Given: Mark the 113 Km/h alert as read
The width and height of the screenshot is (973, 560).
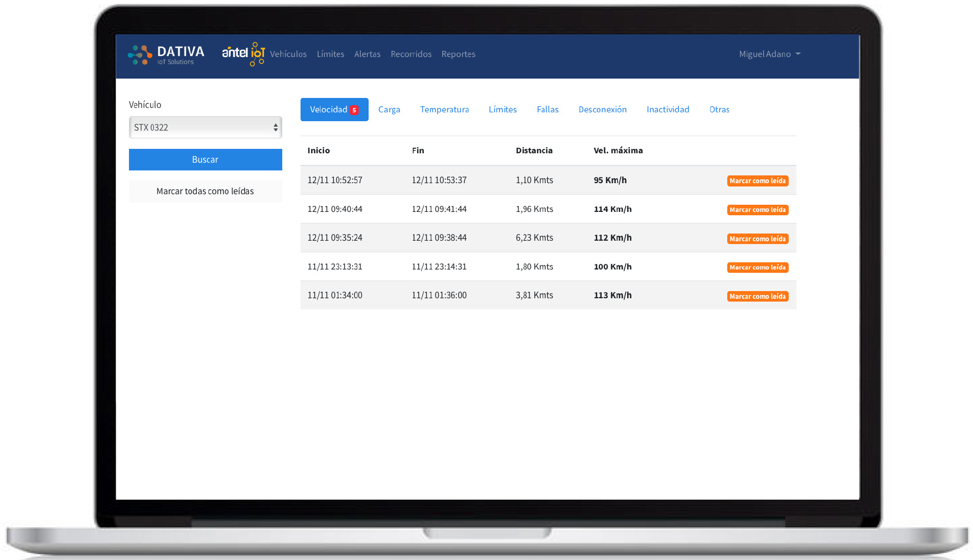Looking at the screenshot, I should coord(758,297).
